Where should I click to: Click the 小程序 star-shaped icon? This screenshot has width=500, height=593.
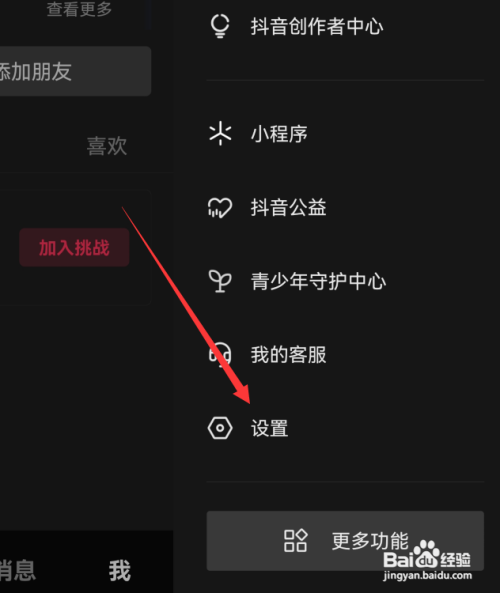(220, 134)
